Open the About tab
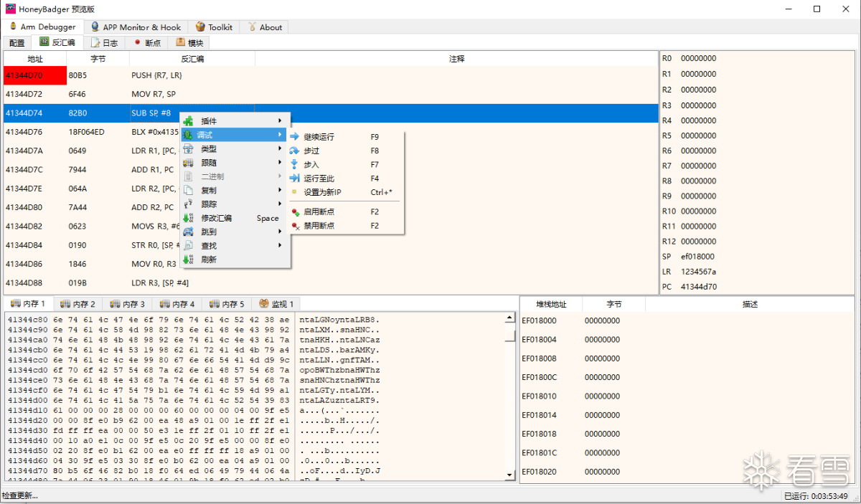This screenshot has height=504, width=861. [x=265, y=27]
